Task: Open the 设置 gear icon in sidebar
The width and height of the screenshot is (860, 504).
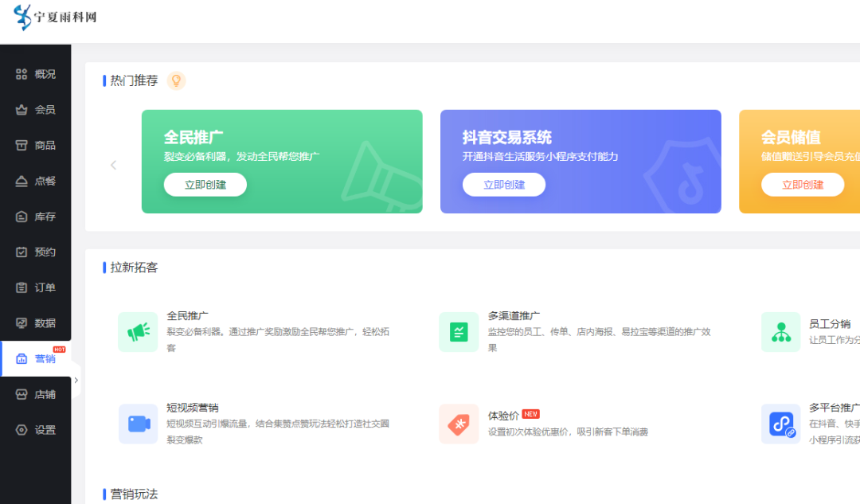Action: [21, 430]
